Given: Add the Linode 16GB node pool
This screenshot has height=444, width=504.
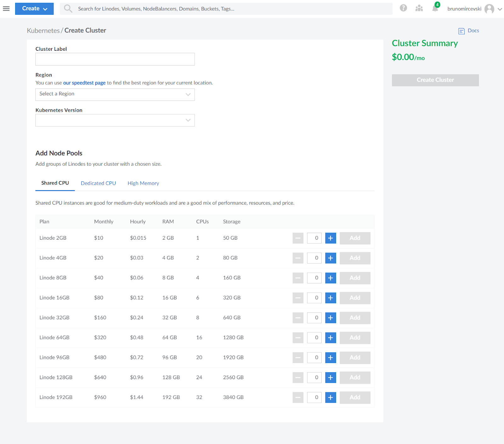Looking at the screenshot, I should tap(355, 298).
